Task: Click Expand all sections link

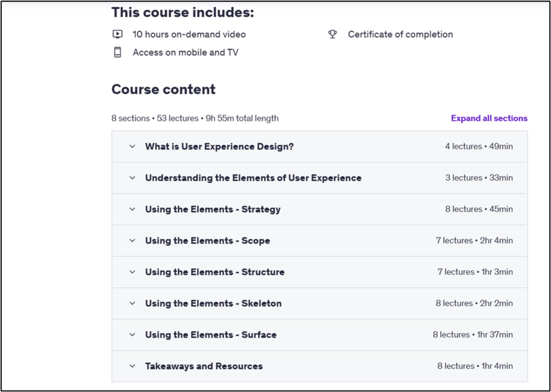Action: (x=489, y=118)
